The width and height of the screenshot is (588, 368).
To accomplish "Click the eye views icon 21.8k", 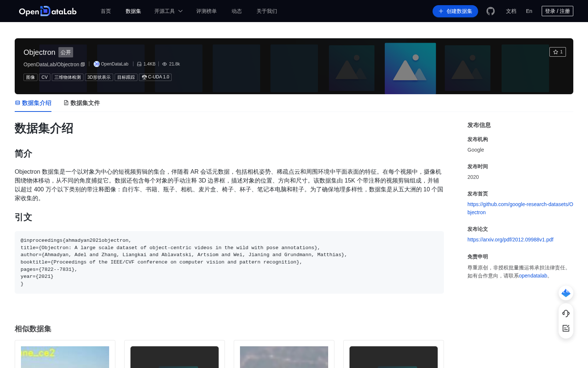I will pos(165,64).
